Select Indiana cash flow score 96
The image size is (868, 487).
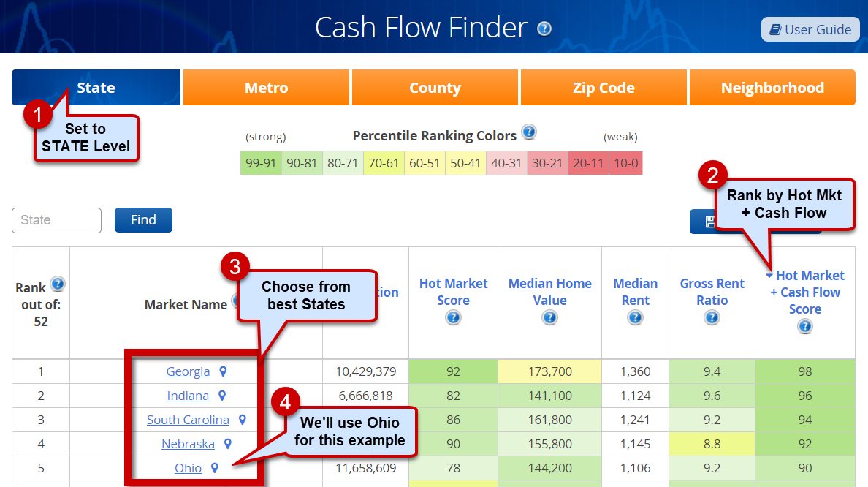pos(805,396)
